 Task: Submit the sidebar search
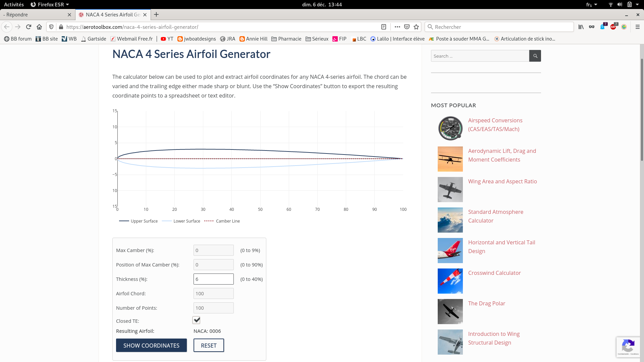pyautogui.click(x=535, y=56)
